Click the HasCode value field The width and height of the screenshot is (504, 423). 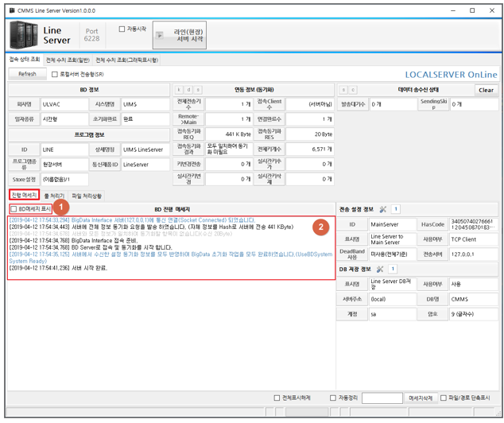[474, 224]
